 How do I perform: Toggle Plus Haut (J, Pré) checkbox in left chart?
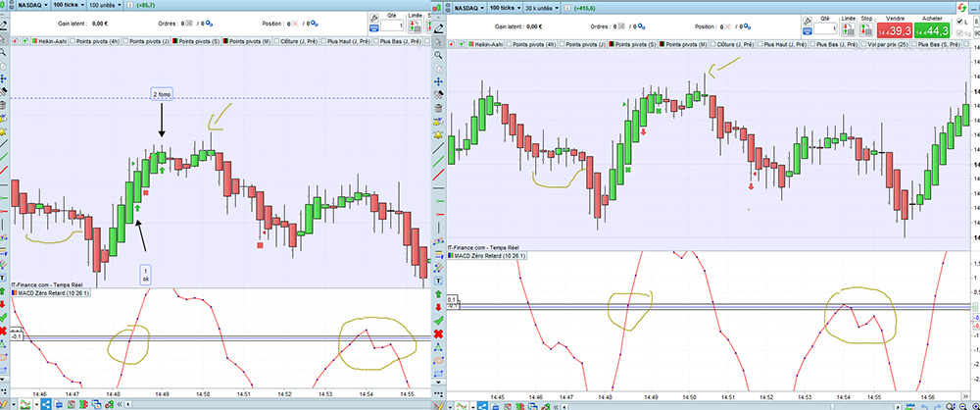pyautogui.click(x=323, y=41)
